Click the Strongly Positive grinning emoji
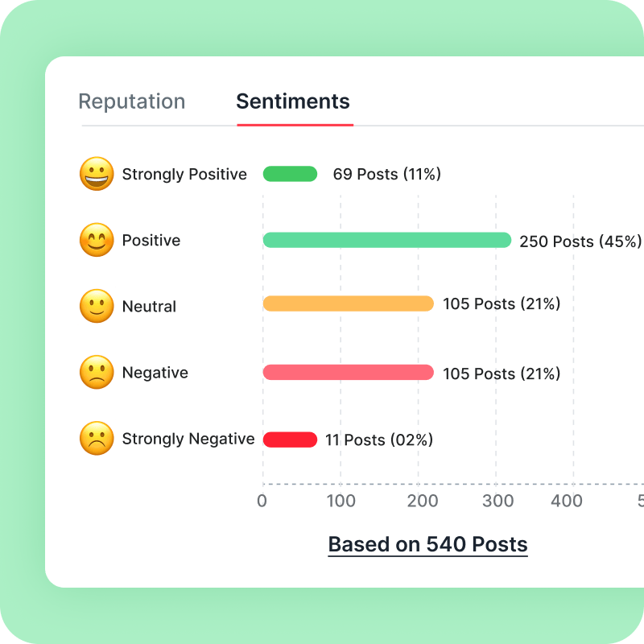This screenshot has height=644, width=644. click(97, 174)
